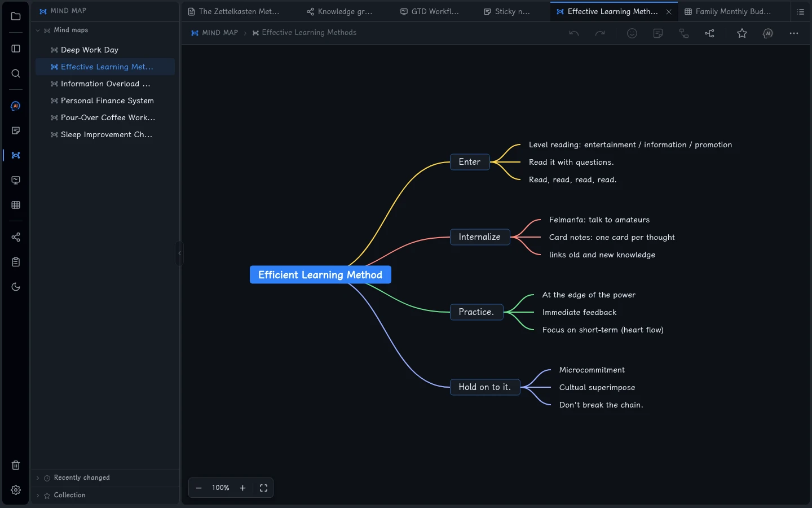Screen dimensions: 812x508
Task: Select the Hold on to it. node
Action: tap(485, 387)
